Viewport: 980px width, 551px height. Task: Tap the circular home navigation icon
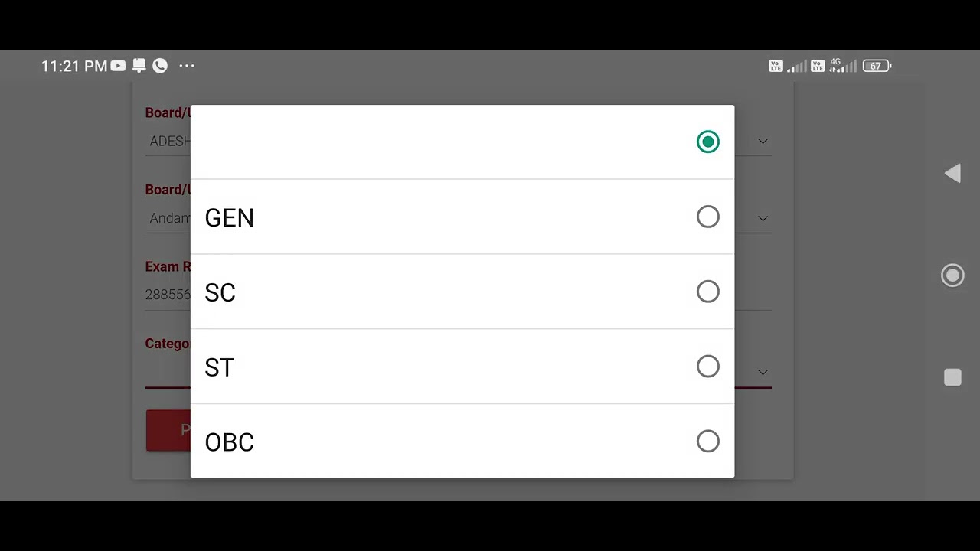click(952, 275)
